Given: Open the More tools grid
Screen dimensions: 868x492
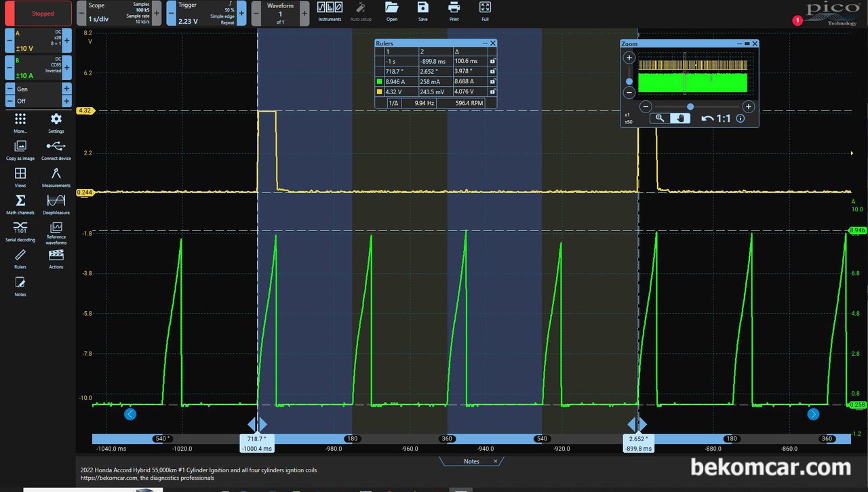Looking at the screenshot, I should [x=20, y=123].
